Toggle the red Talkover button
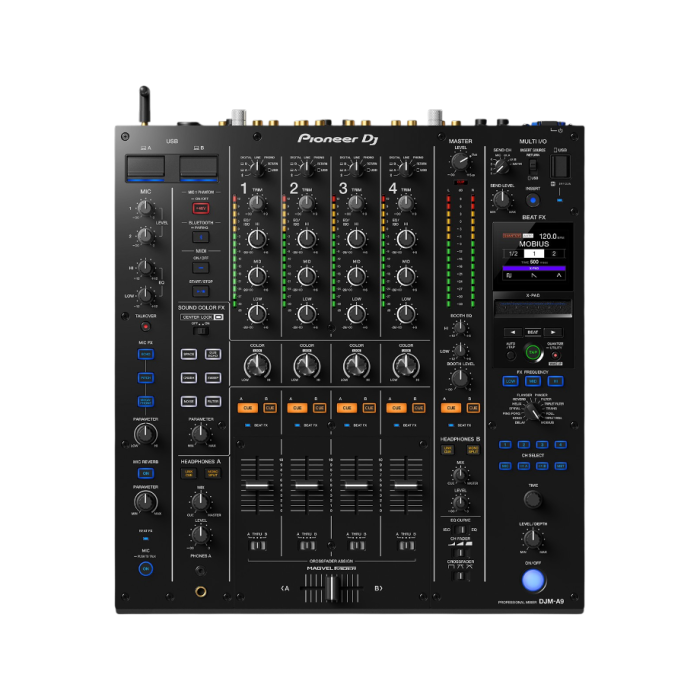 [x=145, y=326]
